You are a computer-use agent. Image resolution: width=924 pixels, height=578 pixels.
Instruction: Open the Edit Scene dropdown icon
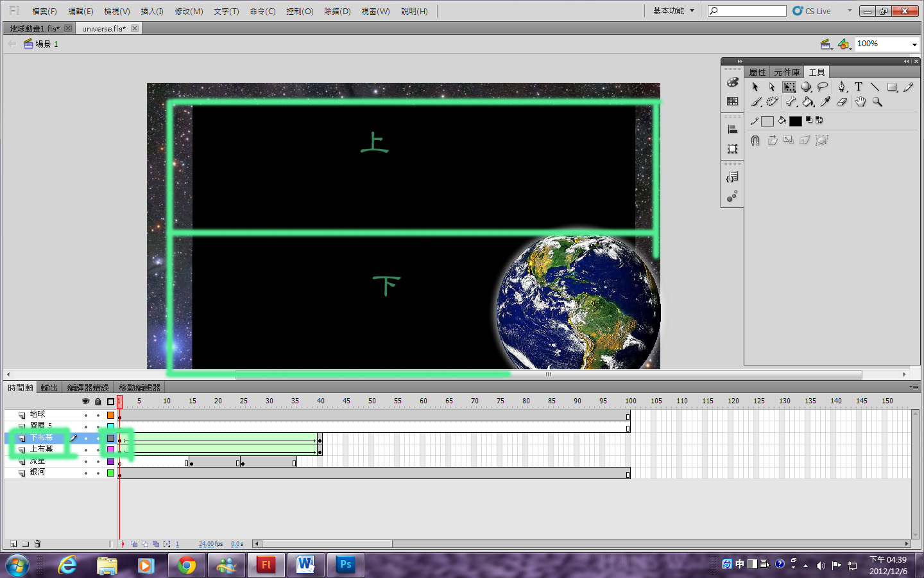coord(826,44)
